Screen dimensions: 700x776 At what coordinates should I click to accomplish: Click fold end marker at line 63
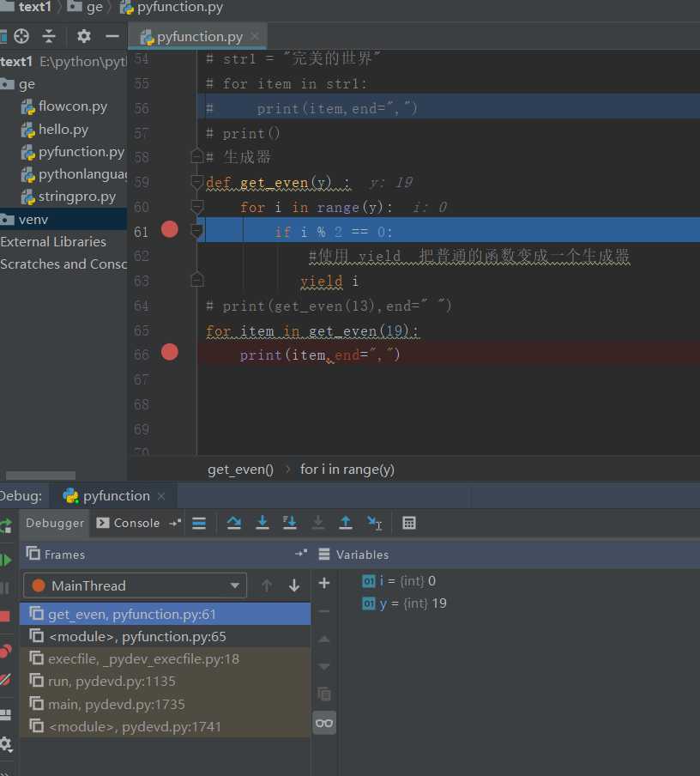(x=197, y=280)
